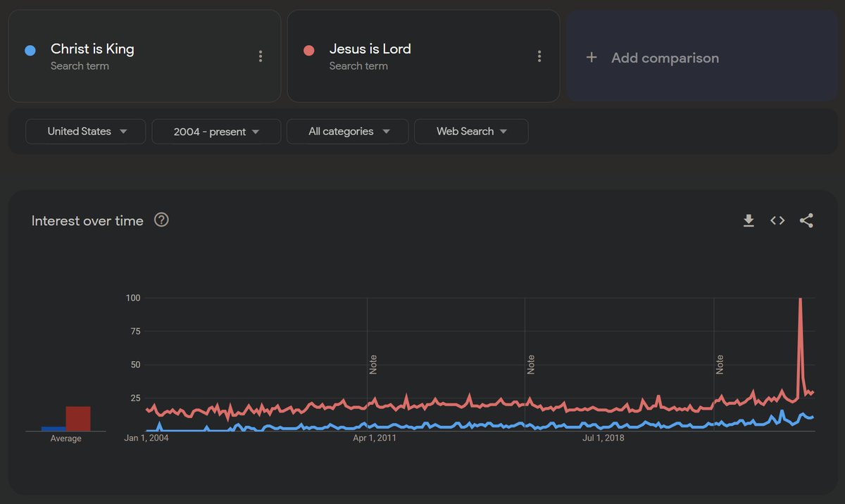Click the red peak spike in chart
Image resolution: width=845 pixels, height=504 pixels.
click(x=800, y=301)
